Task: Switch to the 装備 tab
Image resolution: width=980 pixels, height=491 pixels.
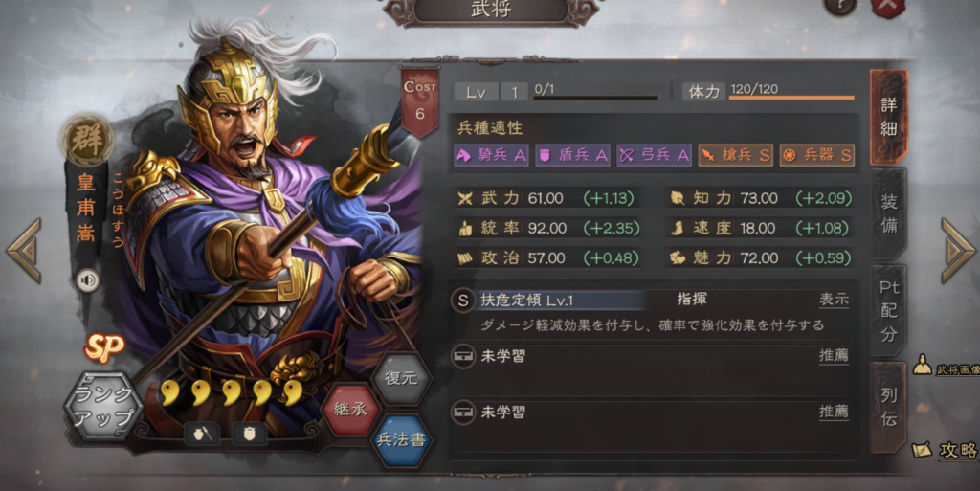Action: tap(889, 213)
